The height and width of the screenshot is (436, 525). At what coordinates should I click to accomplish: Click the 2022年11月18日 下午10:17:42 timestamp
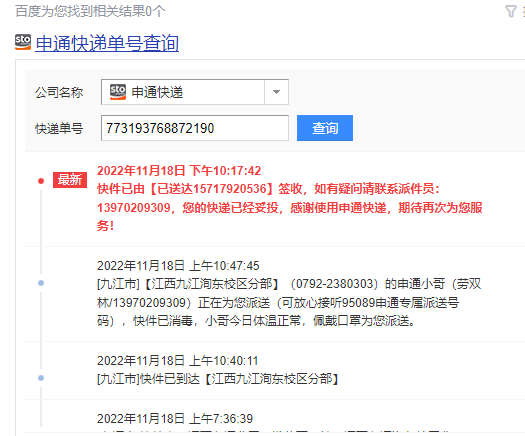[179, 171]
